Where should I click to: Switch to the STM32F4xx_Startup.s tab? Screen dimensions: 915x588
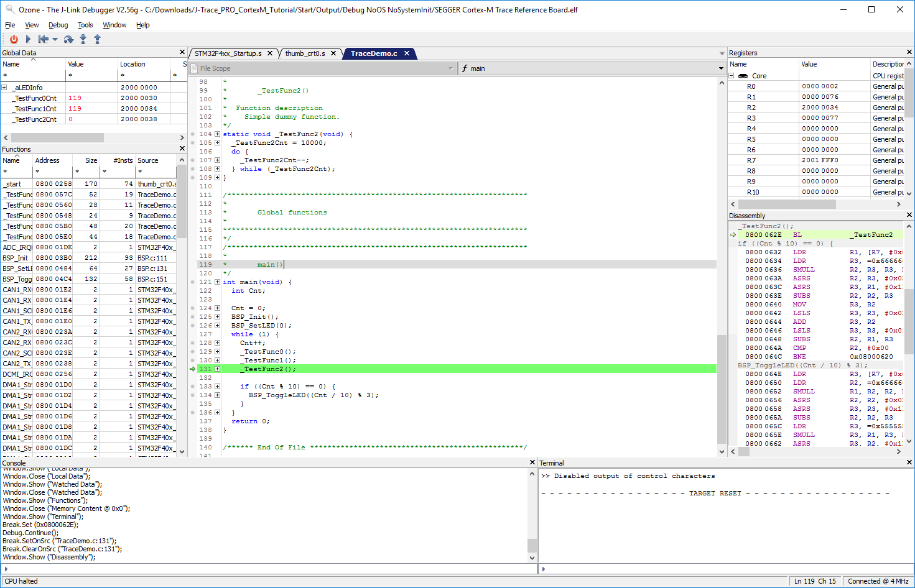pyautogui.click(x=228, y=53)
